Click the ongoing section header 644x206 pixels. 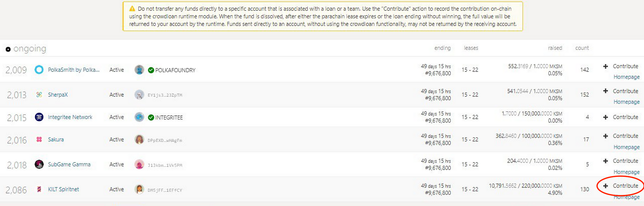pos(26,48)
